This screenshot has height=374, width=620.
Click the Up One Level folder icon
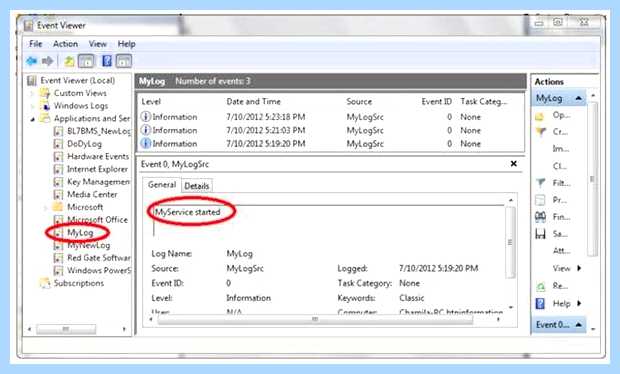(x=69, y=61)
